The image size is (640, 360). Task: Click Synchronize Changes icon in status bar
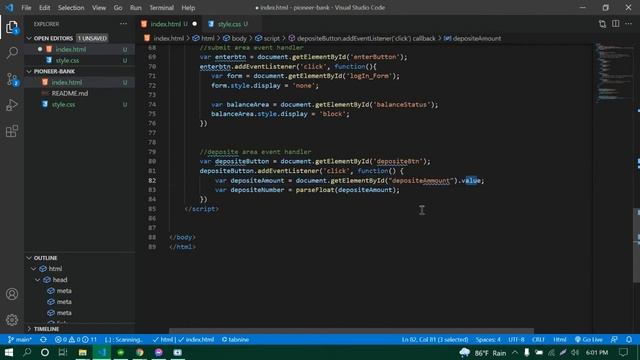click(43, 340)
